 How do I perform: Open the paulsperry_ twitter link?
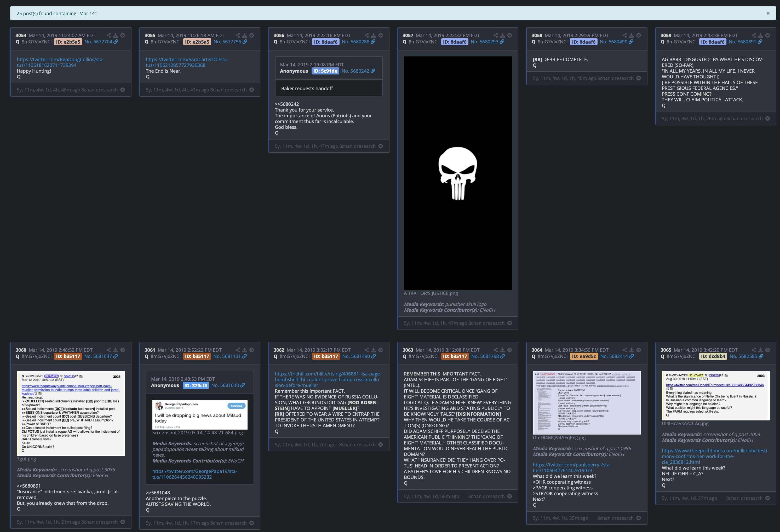[572, 468]
